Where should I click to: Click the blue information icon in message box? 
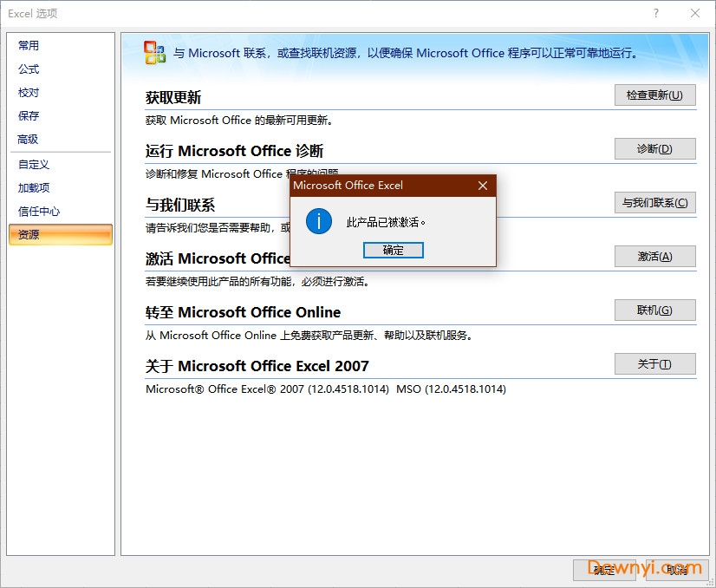pyautogui.click(x=319, y=222)
